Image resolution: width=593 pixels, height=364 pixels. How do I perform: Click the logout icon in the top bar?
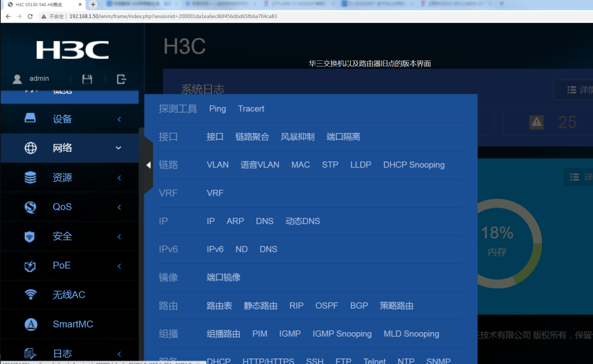coord(120,79)
